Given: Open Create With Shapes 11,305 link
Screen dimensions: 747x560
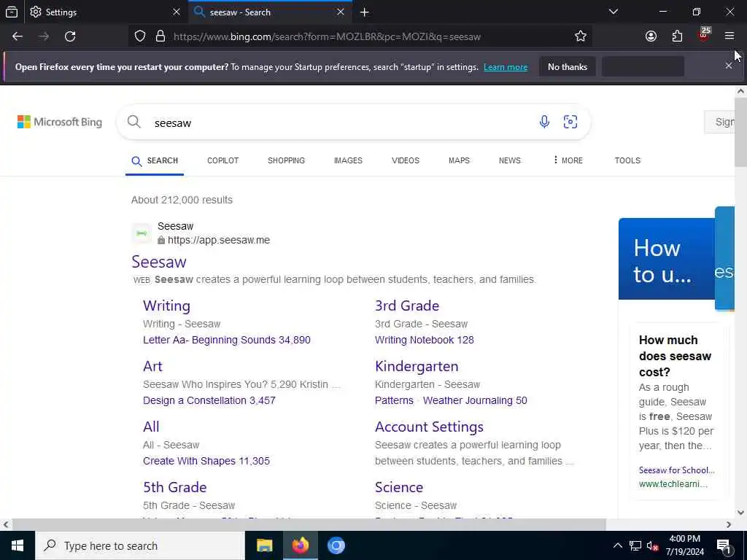Looking at the screenshot, I should [206, 461].
